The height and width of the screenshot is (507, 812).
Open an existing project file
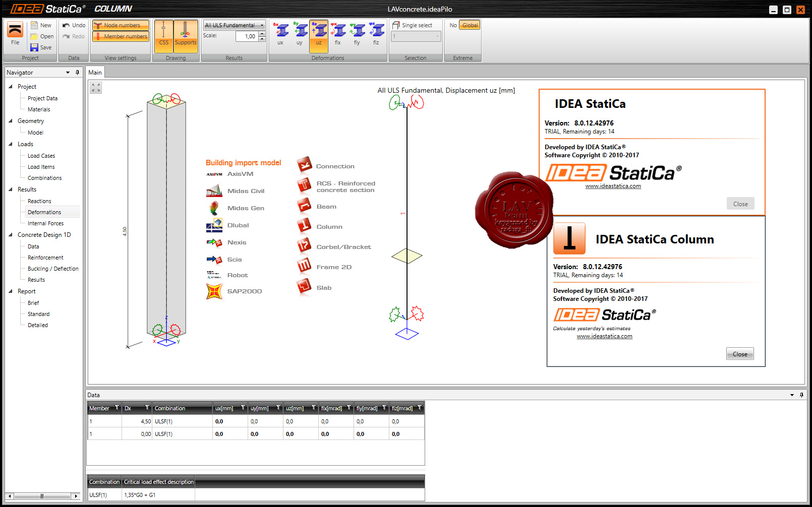41,36
